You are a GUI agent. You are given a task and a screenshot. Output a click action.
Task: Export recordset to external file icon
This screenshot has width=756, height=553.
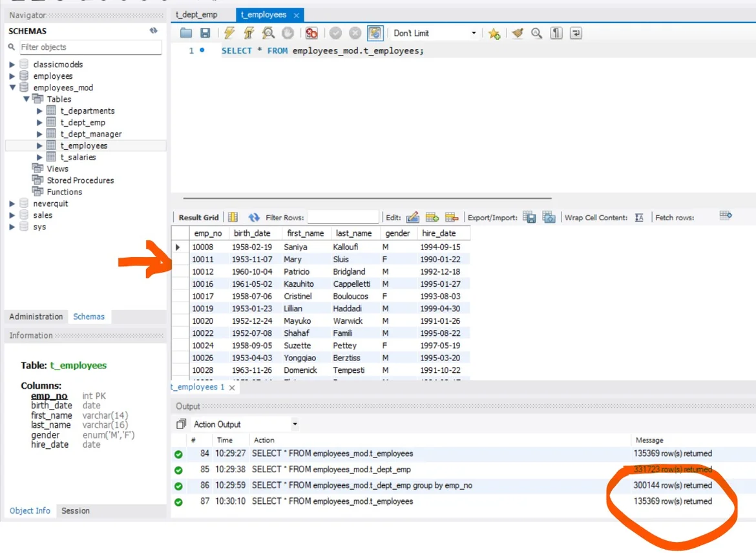click(x=529, y=218)
